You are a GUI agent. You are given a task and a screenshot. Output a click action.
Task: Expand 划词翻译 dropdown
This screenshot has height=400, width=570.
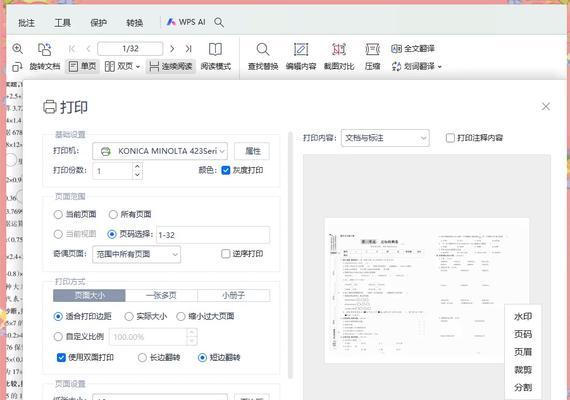pyautogui.click(x=439, y=67)
